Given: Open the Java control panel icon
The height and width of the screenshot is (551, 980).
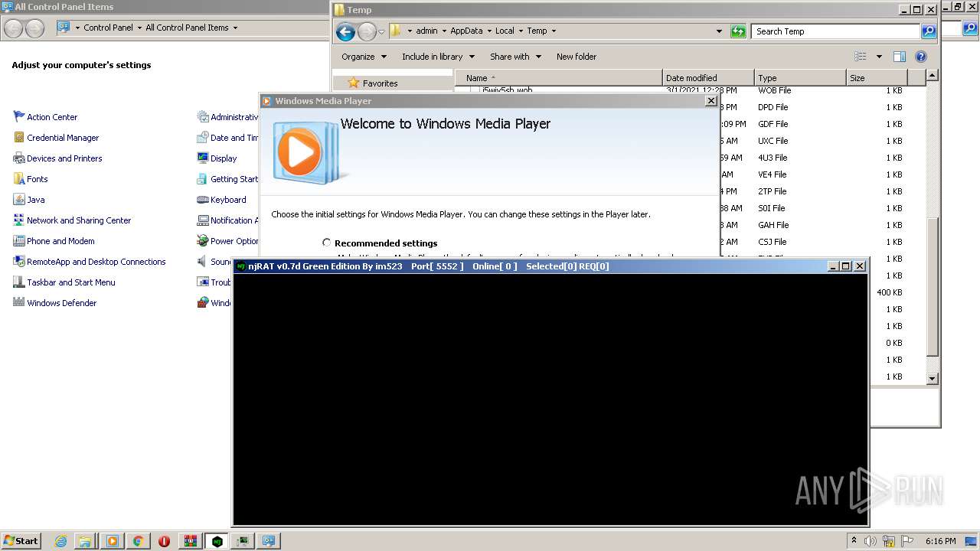Looking at the screenshot, I should tap(19, 200).
